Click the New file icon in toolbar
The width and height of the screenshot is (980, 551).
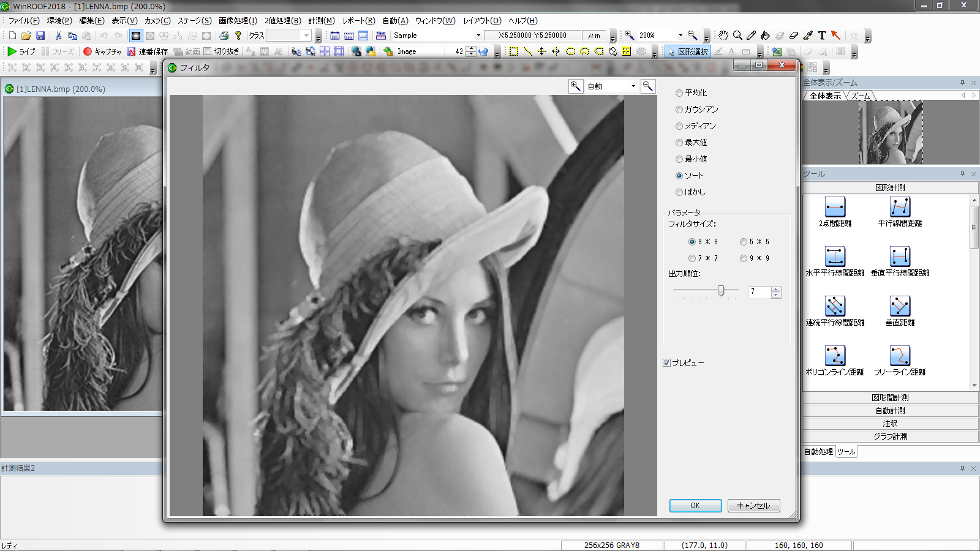coord(12,36)
